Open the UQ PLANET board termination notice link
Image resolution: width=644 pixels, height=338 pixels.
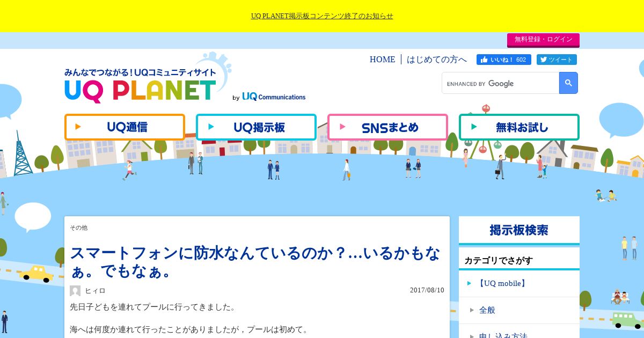pyautogui.click(x=322, y=16)
